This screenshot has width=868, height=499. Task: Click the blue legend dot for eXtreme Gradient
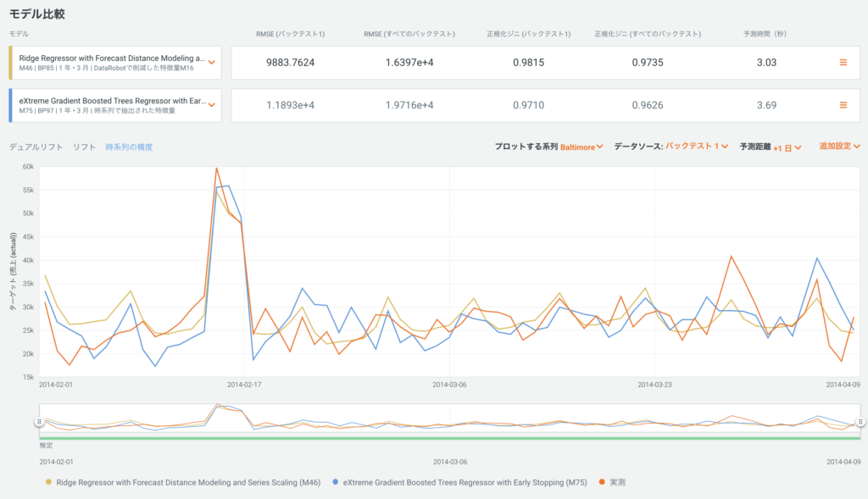[338, 482]
